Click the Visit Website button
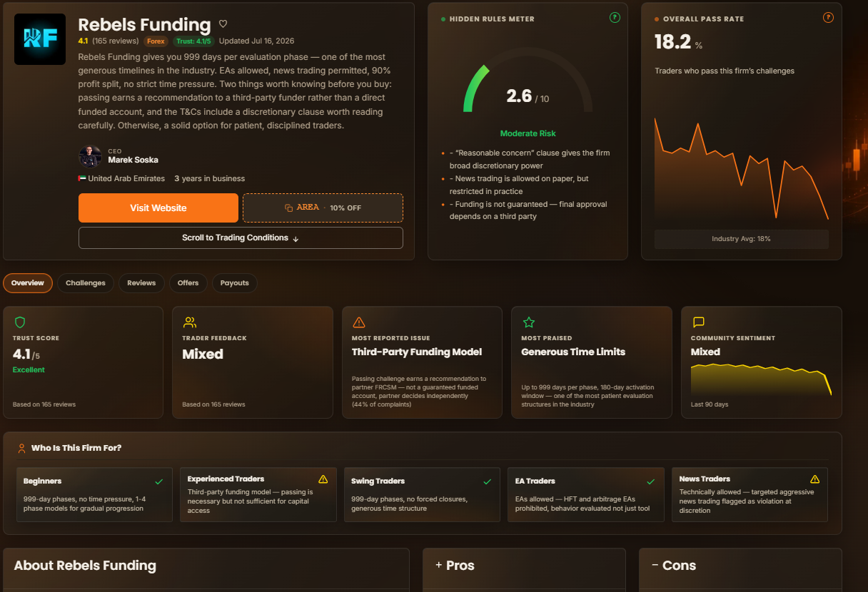 tap(158, 208)
